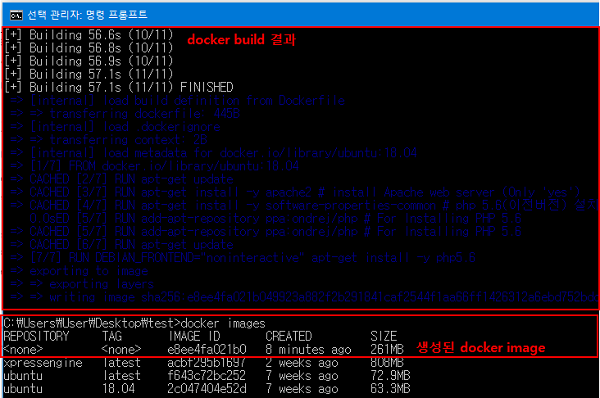The image size is (600, 398).
Task: Click '[1/7] FROM docker.io/library/ubuntu:18.04' line
Action: coord(155,166)
